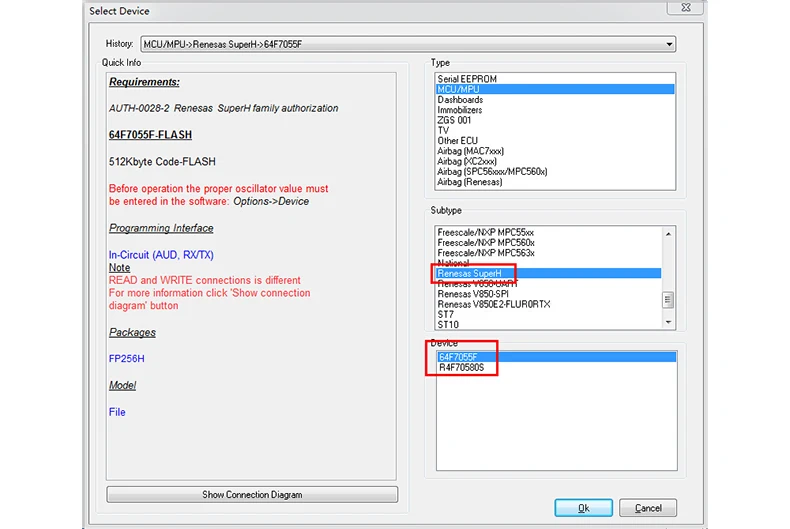Select Renesas SuperH subtype
Image resolution: width=790 pixels, height=529 pixels.
pyautogui.click(x=549, y=274)
